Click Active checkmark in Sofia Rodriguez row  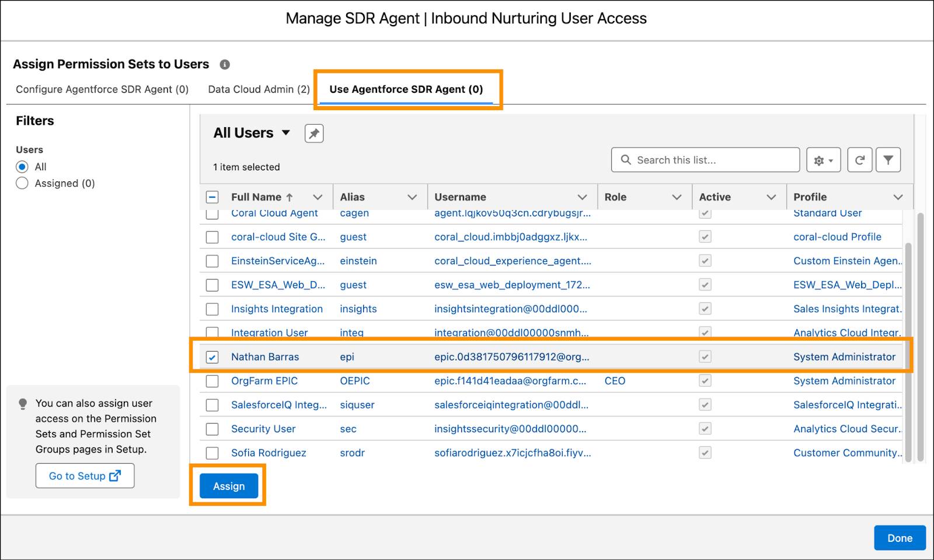point(705,453)
